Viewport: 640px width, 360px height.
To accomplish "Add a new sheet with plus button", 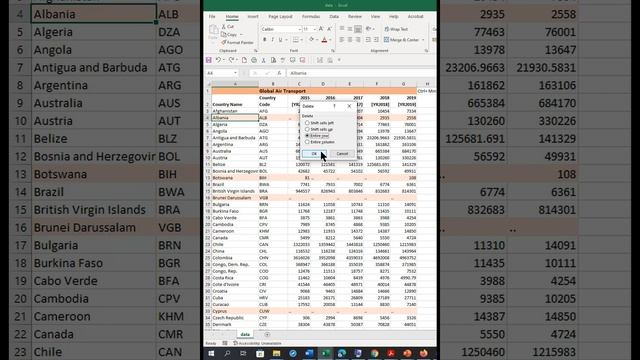I will pyautogui.click(x=267, y=334).
